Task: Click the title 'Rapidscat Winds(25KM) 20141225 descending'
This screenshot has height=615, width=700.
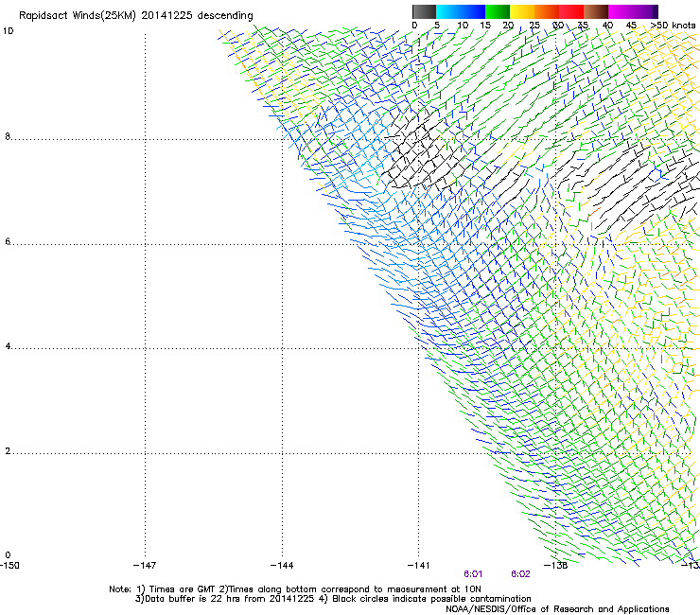Action: [x=135, y=16]
